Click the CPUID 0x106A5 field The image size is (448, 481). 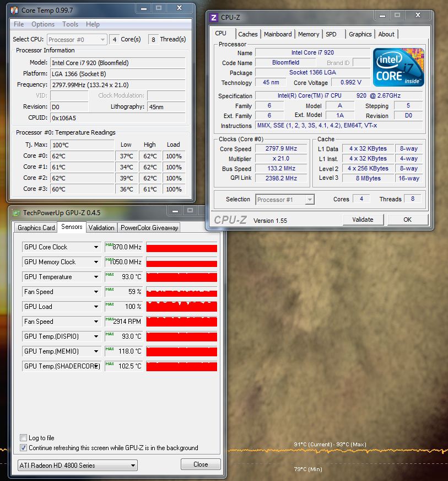coord(118,118)
